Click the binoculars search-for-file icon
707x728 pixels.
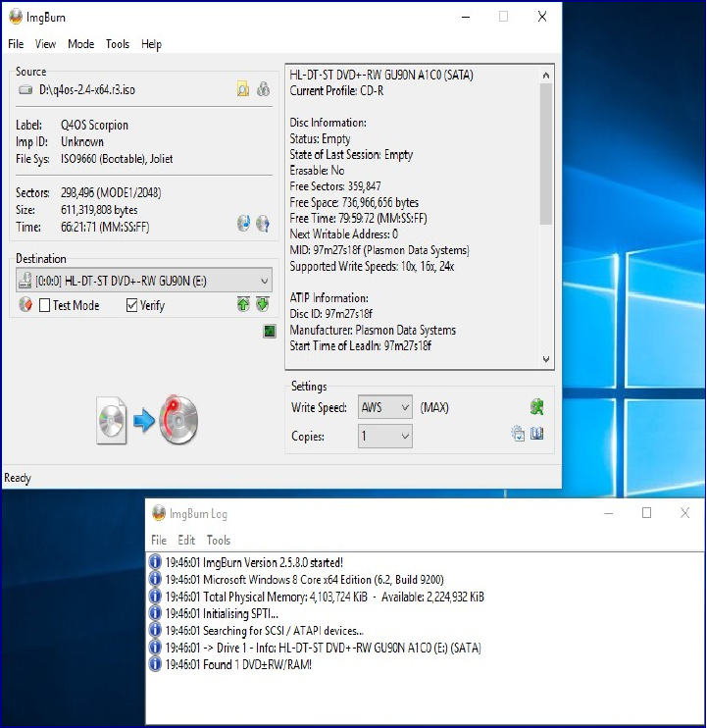(x=263, y=88)
